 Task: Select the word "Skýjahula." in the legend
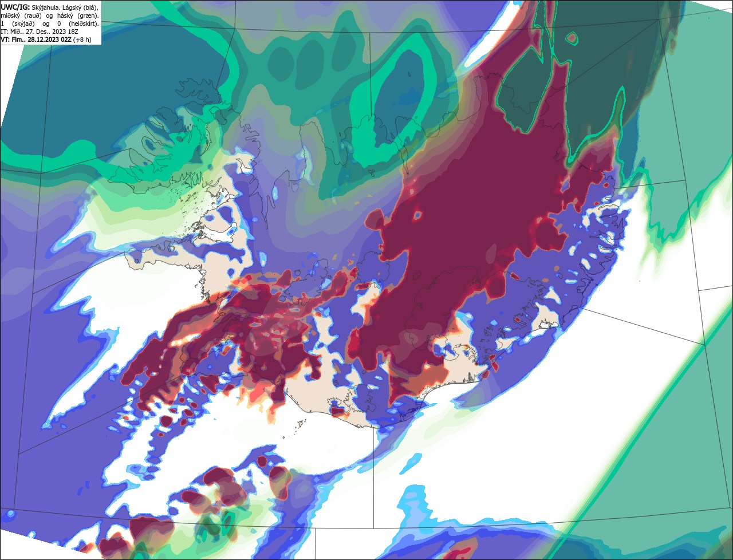click(46, 8)
